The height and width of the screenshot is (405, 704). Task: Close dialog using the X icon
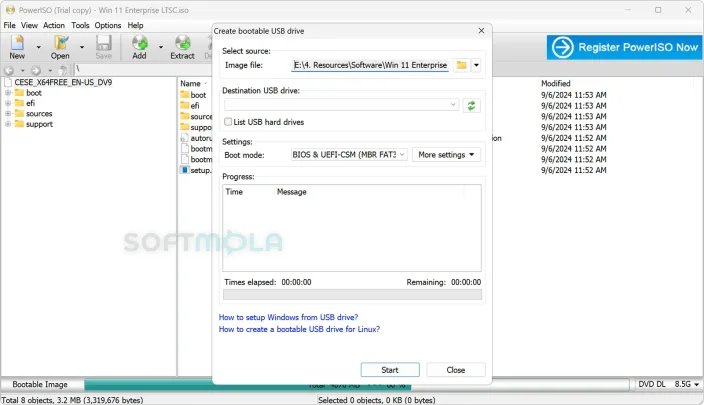pyautogui.click(x=481, y=31)
